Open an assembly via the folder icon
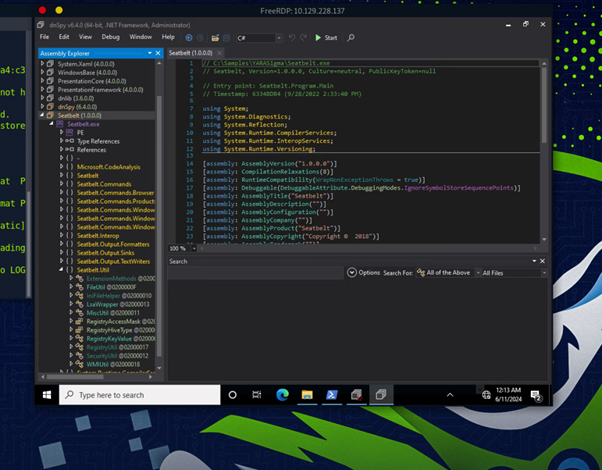The width and height of the screenshot is (602, 470). pyautogui.click(x=215, y=38)
